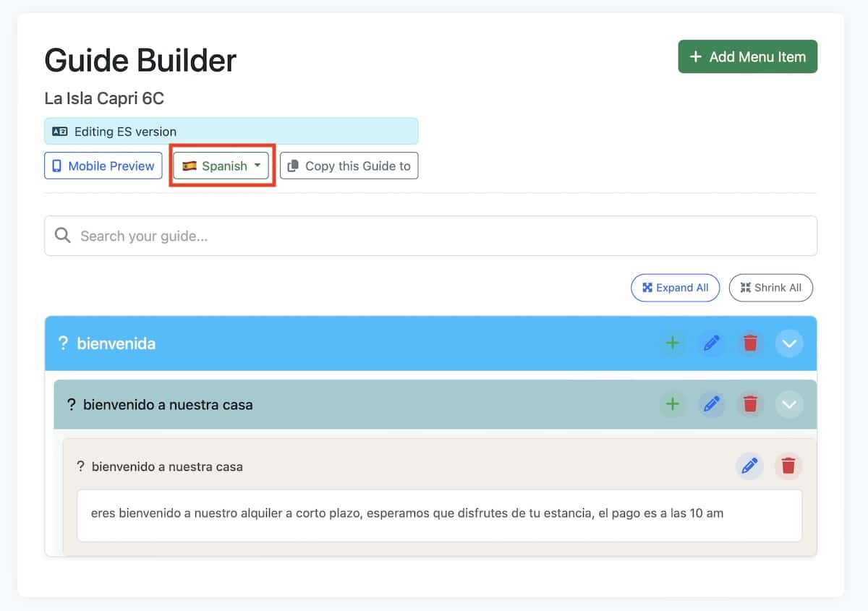Open Mobile Preview
Viewport: 868px width, 611px height.
click(x=103, y=166)
